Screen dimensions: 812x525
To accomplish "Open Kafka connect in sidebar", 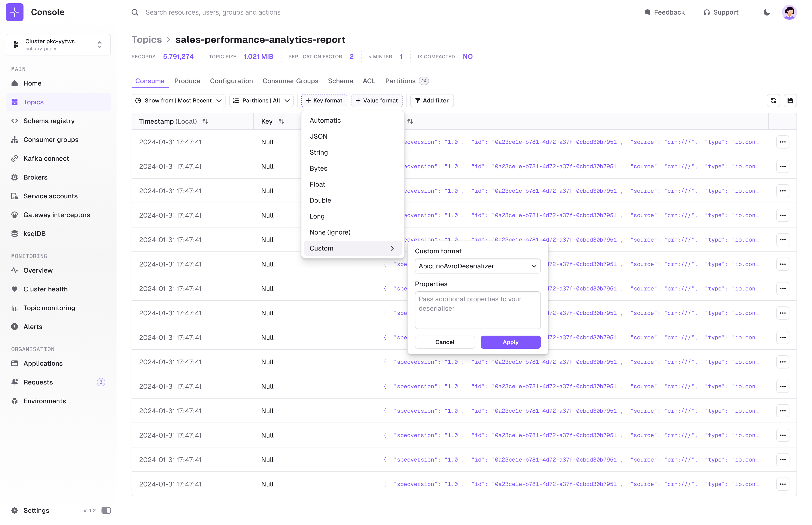I will (46, 158).
